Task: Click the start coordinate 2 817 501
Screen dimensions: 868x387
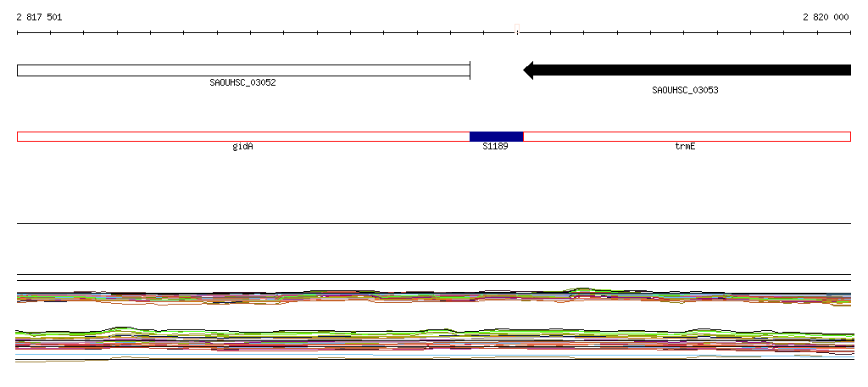Action: [39, 17]
